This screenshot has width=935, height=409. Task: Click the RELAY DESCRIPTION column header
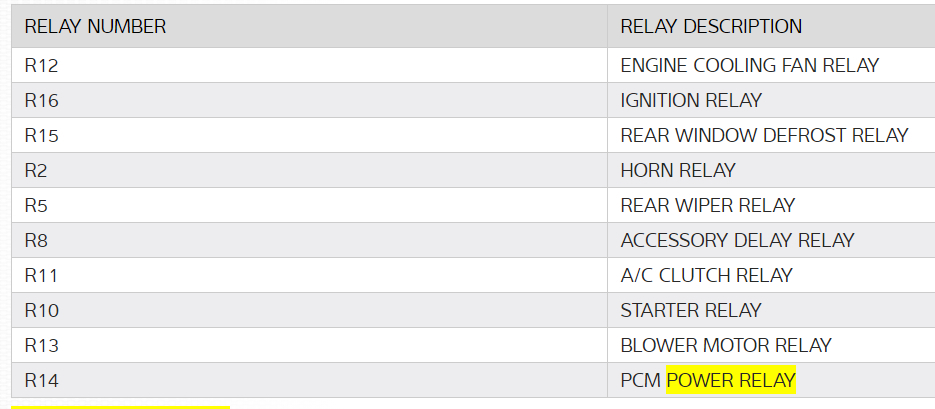pyautogui.click(x=711, y=27)
